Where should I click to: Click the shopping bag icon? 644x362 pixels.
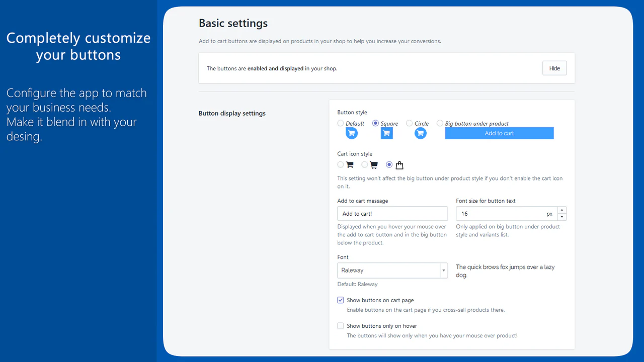399,165
